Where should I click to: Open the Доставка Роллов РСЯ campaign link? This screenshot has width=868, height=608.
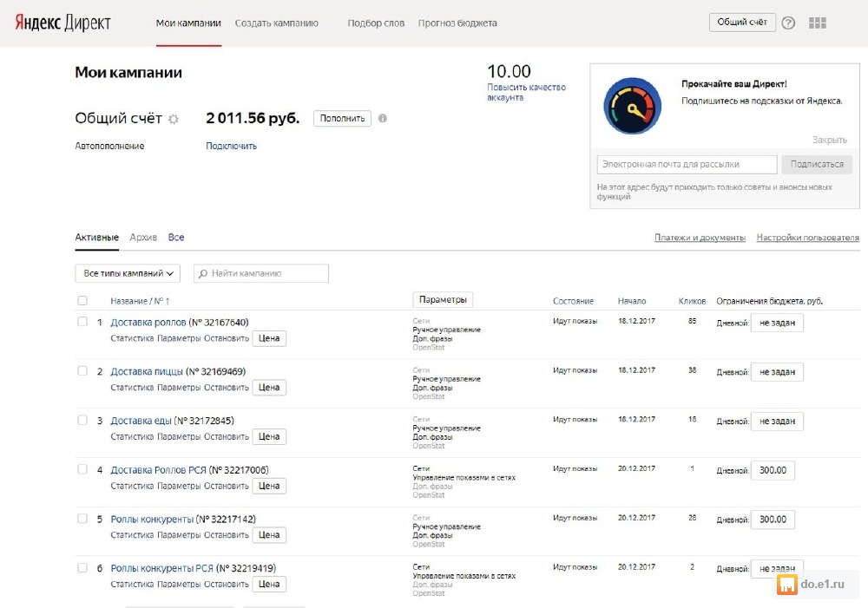click(x=158, y=470)
